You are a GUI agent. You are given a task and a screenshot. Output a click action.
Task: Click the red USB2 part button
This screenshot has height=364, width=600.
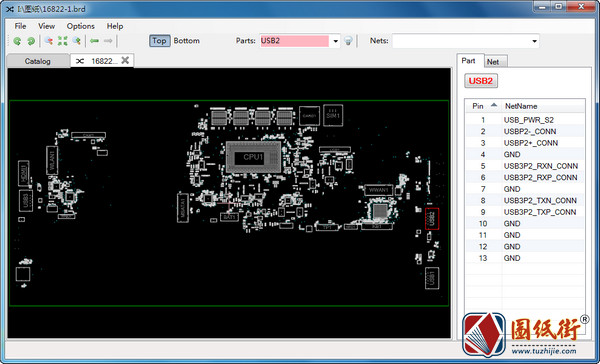[x=481, y=81]
